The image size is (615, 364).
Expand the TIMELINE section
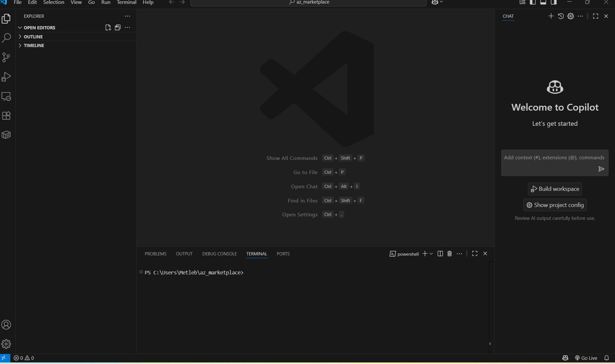[x=34, y=45]
